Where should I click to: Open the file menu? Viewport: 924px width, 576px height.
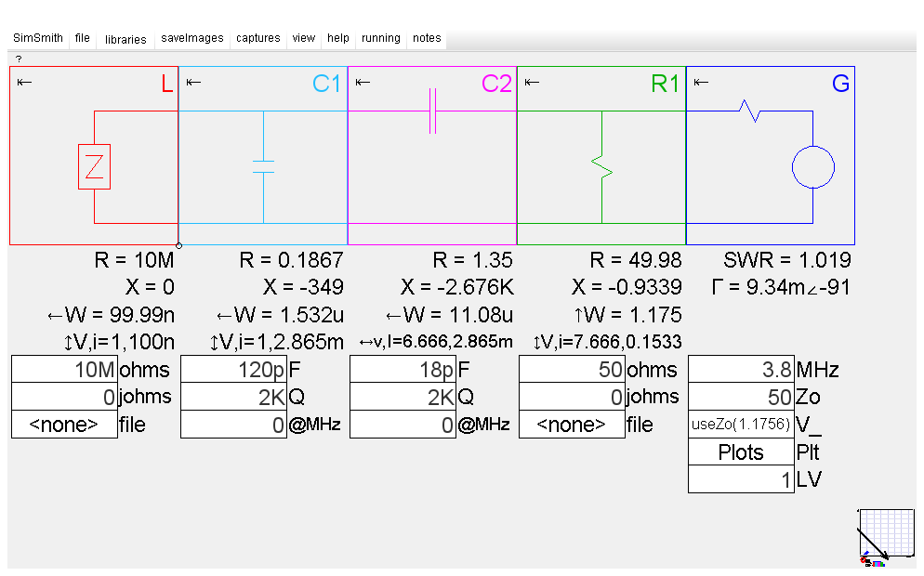click(x=83, y=38)
